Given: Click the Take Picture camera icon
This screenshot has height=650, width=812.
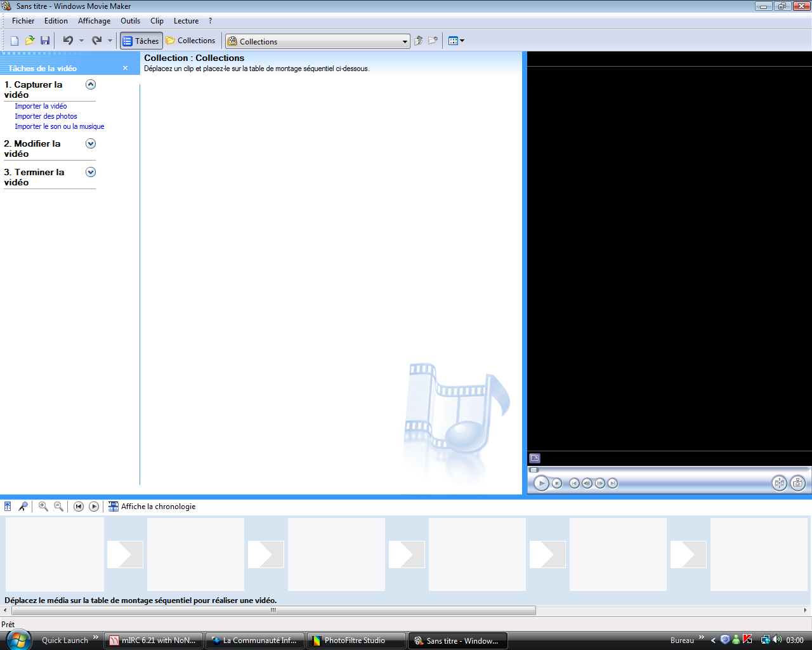Looking at the screenshot, I should click(x=797, y=483).
